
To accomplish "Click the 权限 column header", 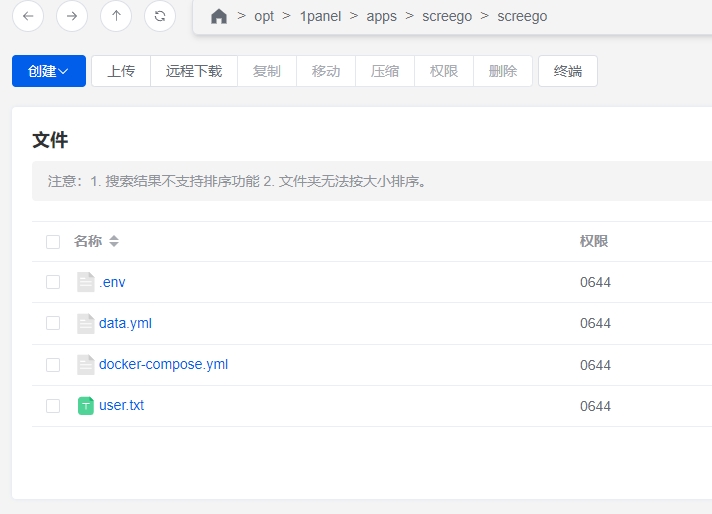I will coord(594,241).
